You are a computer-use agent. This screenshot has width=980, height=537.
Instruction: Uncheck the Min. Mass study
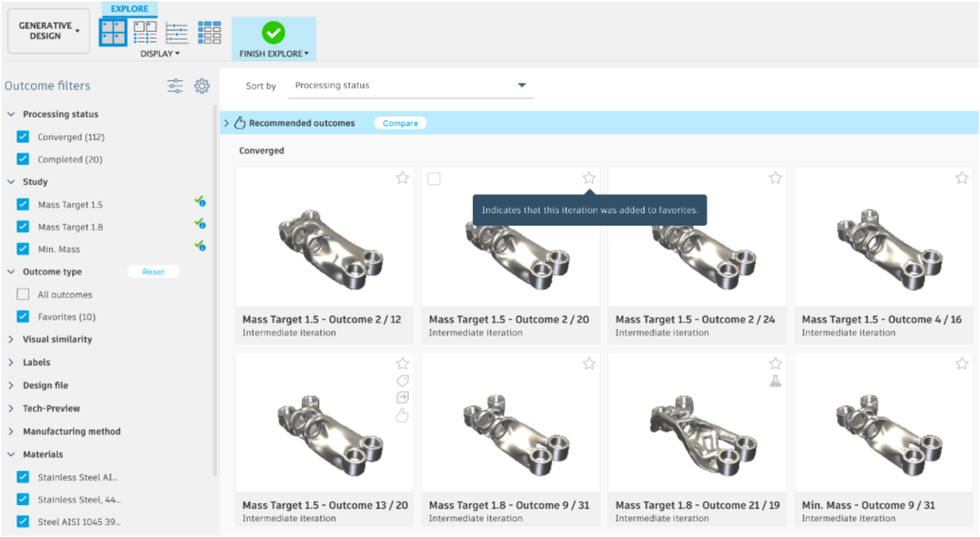[x=23, y=249]
